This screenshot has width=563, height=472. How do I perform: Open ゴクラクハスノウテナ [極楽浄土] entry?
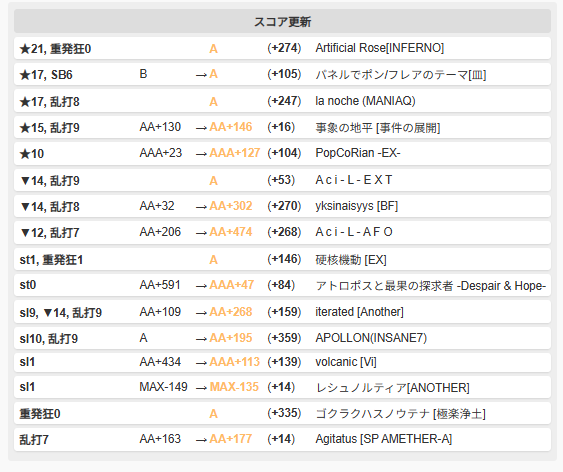400,414
